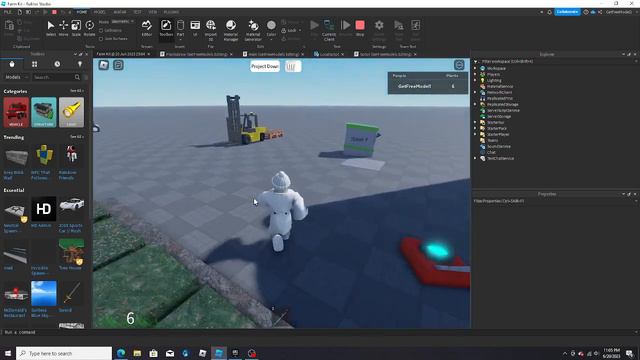
Task: Open Windows Start menu
Action: (x=8, y=353)
